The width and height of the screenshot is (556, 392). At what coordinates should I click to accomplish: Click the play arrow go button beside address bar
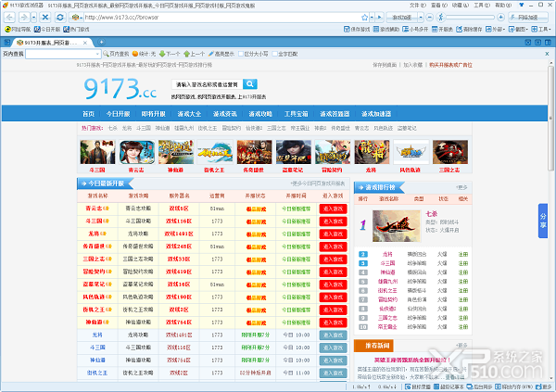(x=379, y=17)
